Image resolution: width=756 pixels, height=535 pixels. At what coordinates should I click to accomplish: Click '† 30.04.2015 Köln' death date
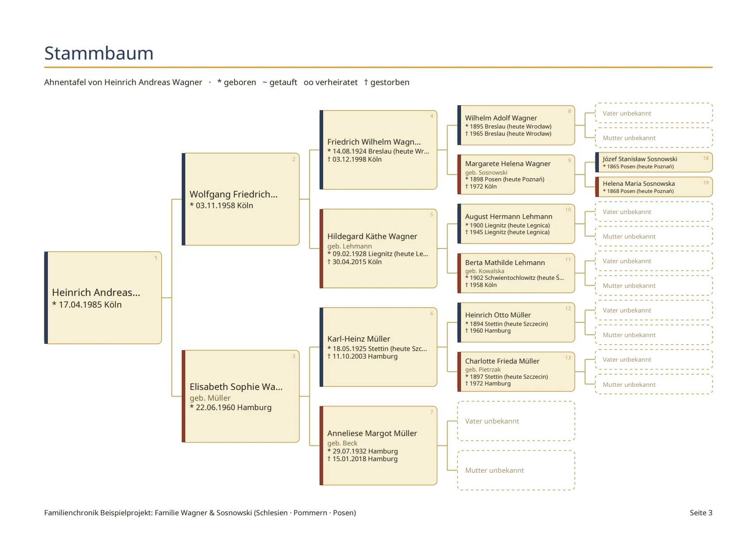point(355,262)
